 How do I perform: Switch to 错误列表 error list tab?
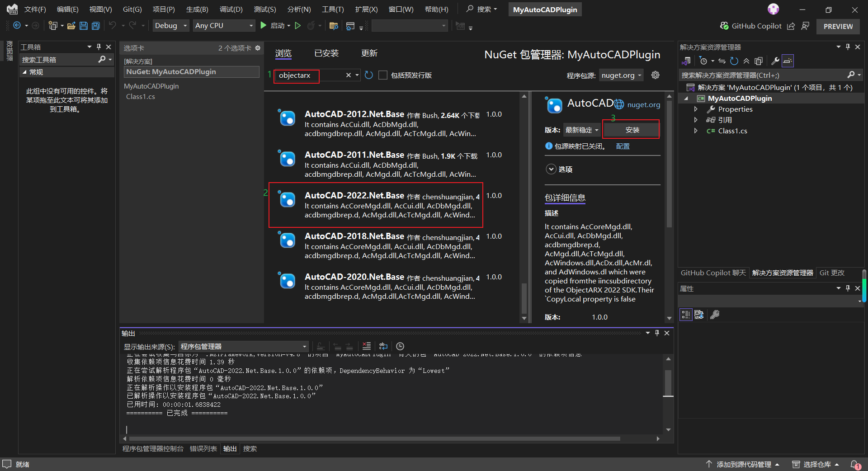[x=203, y=448]
